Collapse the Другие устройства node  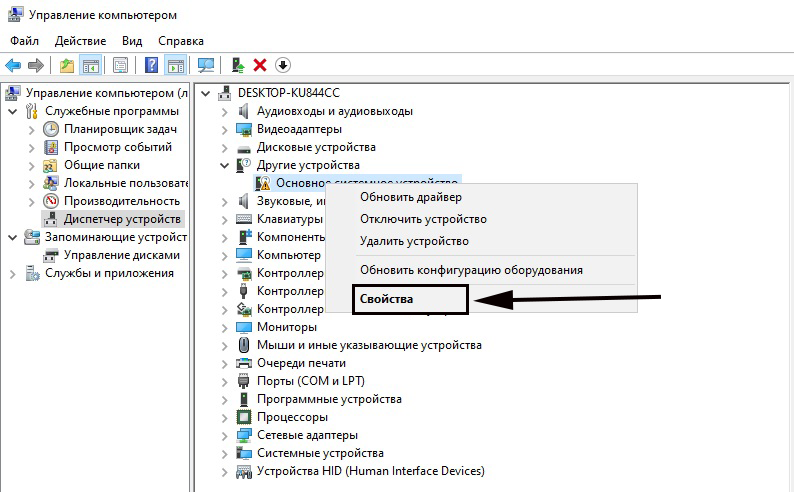pyautogui.click(x=225, y=166)
